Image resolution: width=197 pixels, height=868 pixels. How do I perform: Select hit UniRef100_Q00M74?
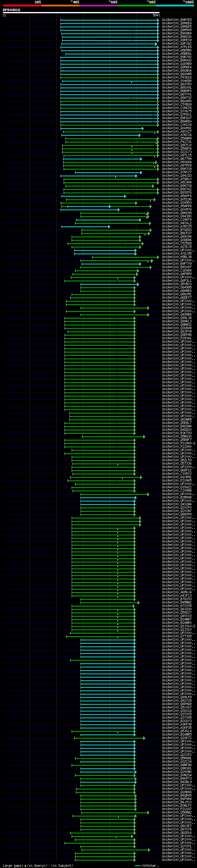[x=177, y=210]
